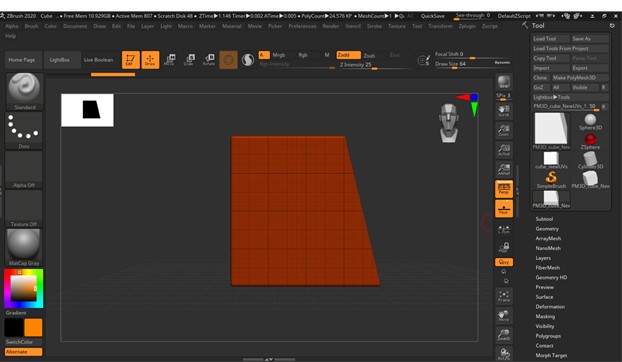Toggle Draw mode button
The image size is (622, 362).
pyautogui.click(x=150, y=60)
